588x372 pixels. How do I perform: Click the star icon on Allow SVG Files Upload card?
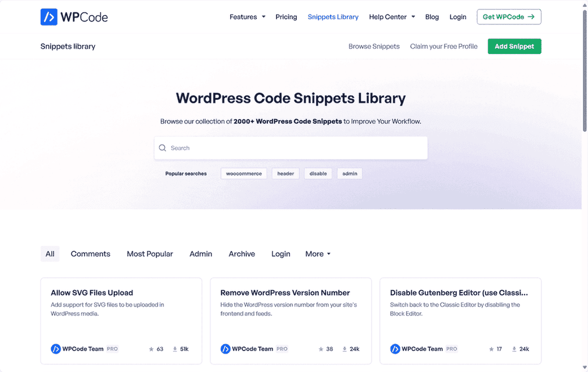tap(151, 349)
